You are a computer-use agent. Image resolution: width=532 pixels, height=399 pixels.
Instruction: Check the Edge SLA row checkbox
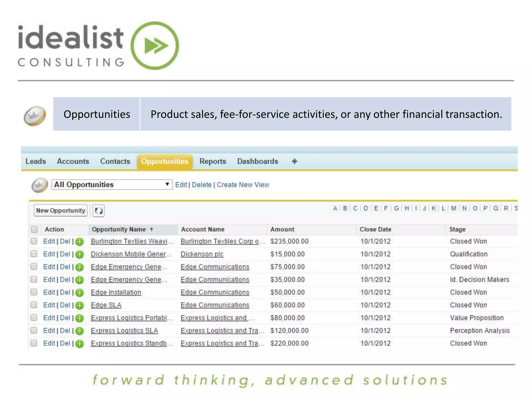pos(34,305)
